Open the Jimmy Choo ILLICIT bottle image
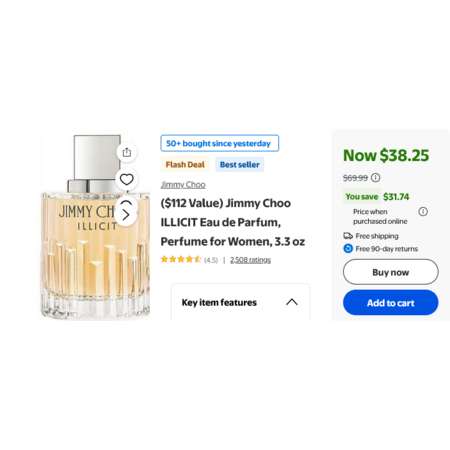450x450 pixels. 95,227
